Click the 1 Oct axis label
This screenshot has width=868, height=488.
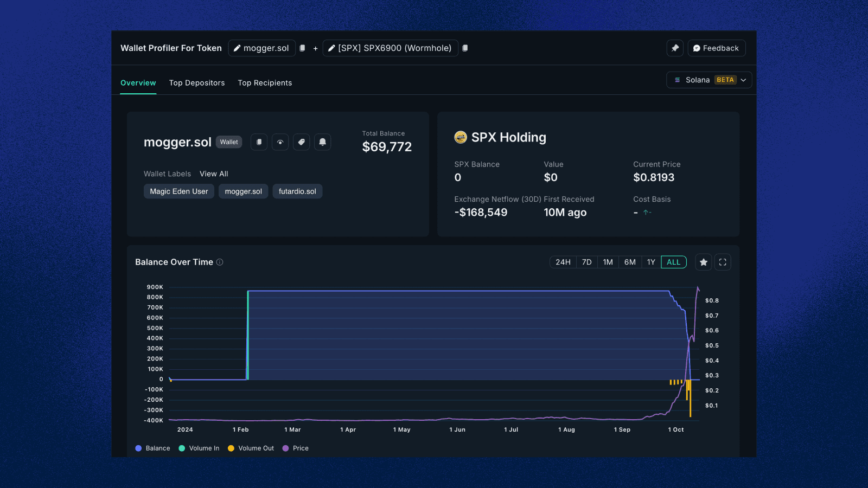coord(676,429)
